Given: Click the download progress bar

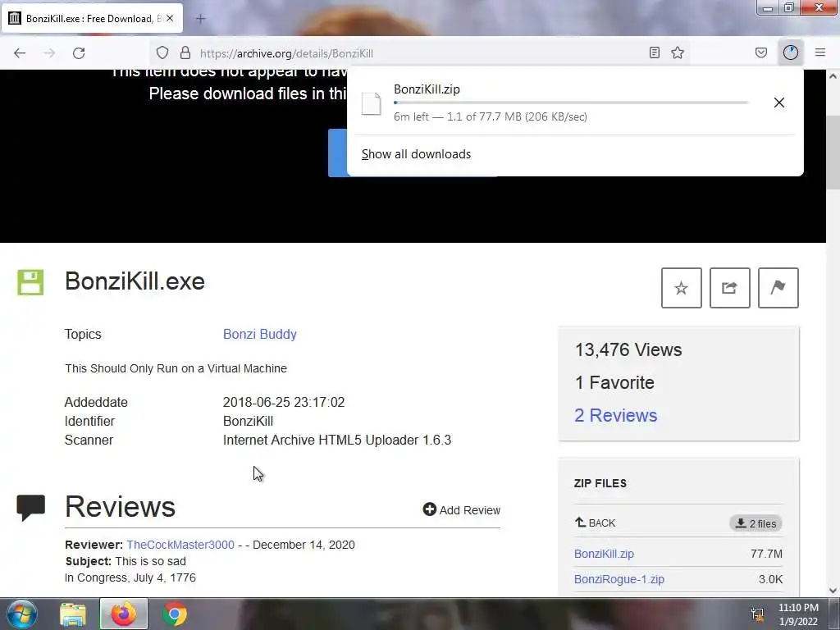Looking at the screenshot, I should click(571, 103).
